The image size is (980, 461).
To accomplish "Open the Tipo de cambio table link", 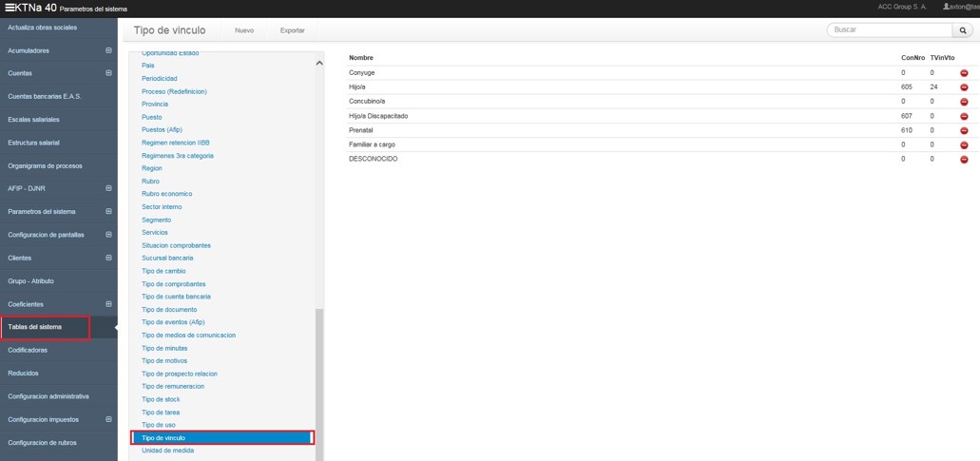I will [163, 271].
